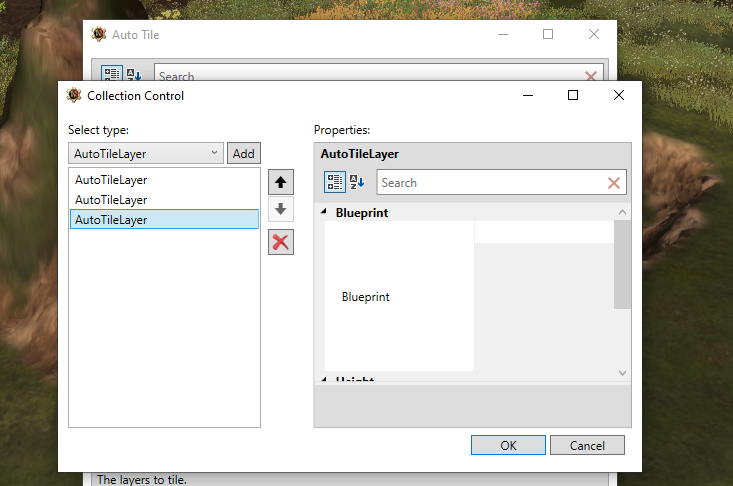Clear the Properties search with red X
The width and height of the screenshot is (733, 486).
(614, 183)
